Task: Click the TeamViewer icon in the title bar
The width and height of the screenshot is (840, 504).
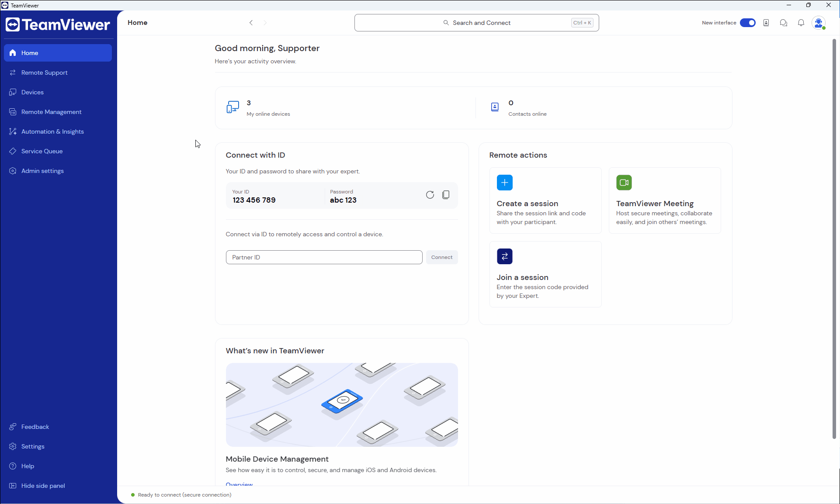Action: click(x=5, y=5)
